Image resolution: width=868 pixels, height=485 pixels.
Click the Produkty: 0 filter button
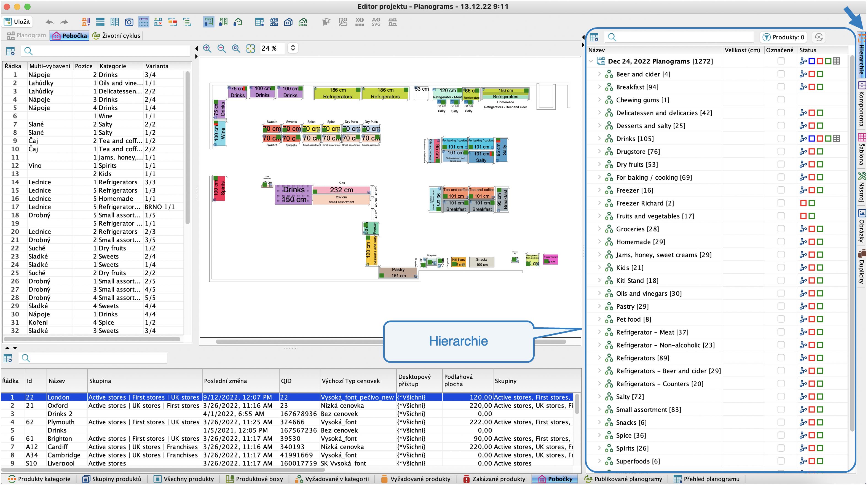[x=783, y=37]
